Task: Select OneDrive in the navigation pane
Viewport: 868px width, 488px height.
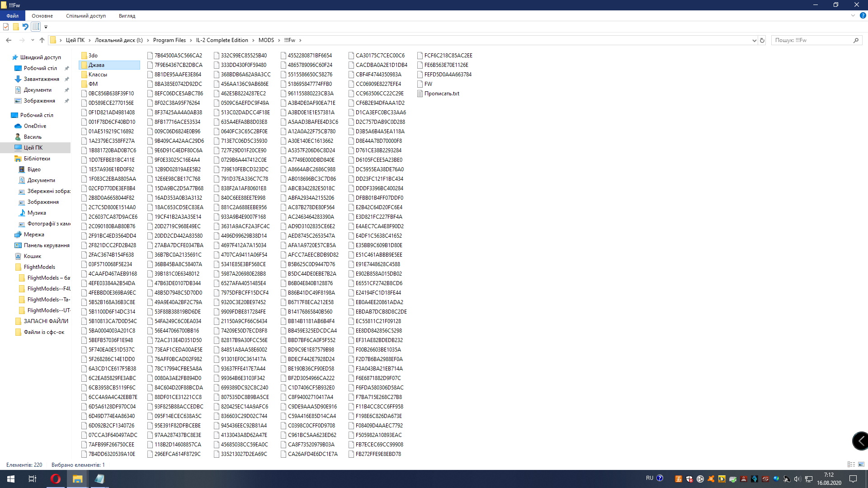Action: point(35,126)
